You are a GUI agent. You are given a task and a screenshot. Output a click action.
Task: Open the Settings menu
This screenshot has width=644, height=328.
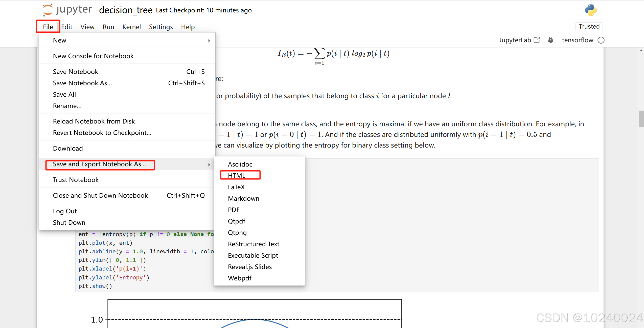pyautogui.click(x=161, y=27)
